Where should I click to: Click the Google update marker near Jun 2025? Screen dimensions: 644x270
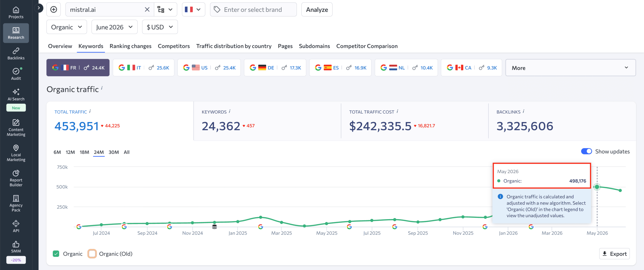click(x=349, y=227)
